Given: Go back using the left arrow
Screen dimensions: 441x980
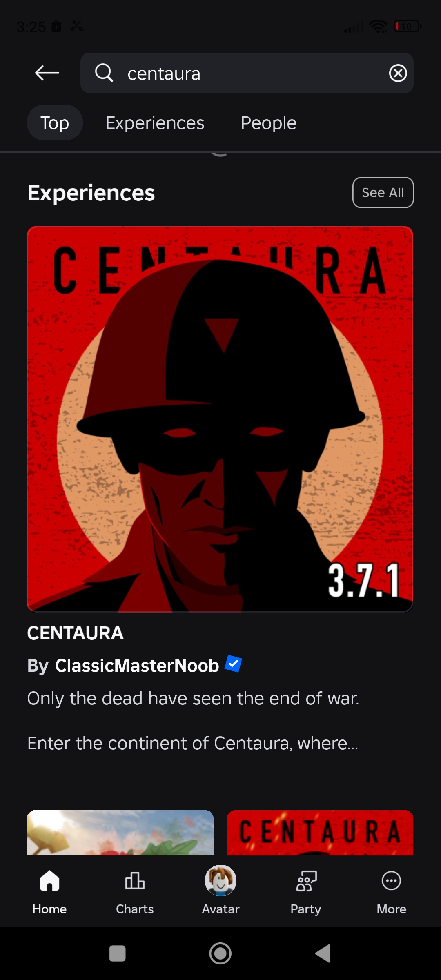Looking at the screenshot, I should point(47,73).
